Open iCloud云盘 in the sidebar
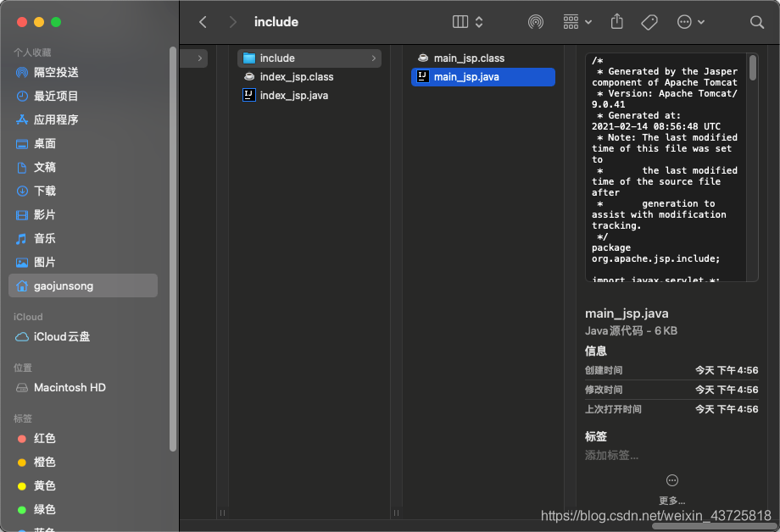780x532 pixels. [83, 336]
